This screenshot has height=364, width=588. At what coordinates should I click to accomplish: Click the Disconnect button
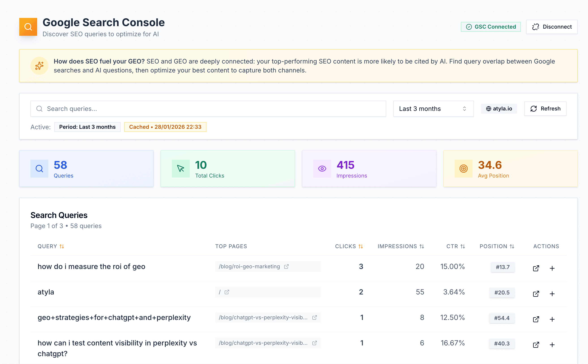point(552,27)
